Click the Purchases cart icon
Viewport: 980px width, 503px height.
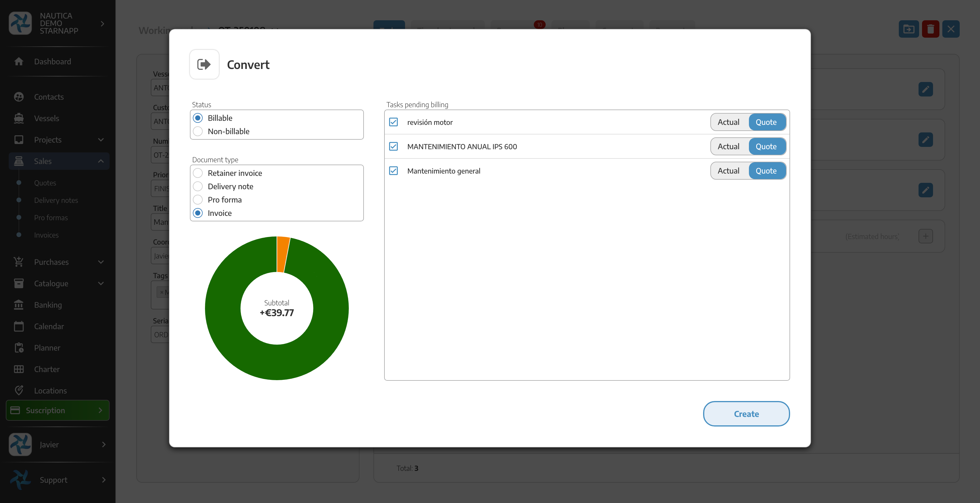point(19,262)
